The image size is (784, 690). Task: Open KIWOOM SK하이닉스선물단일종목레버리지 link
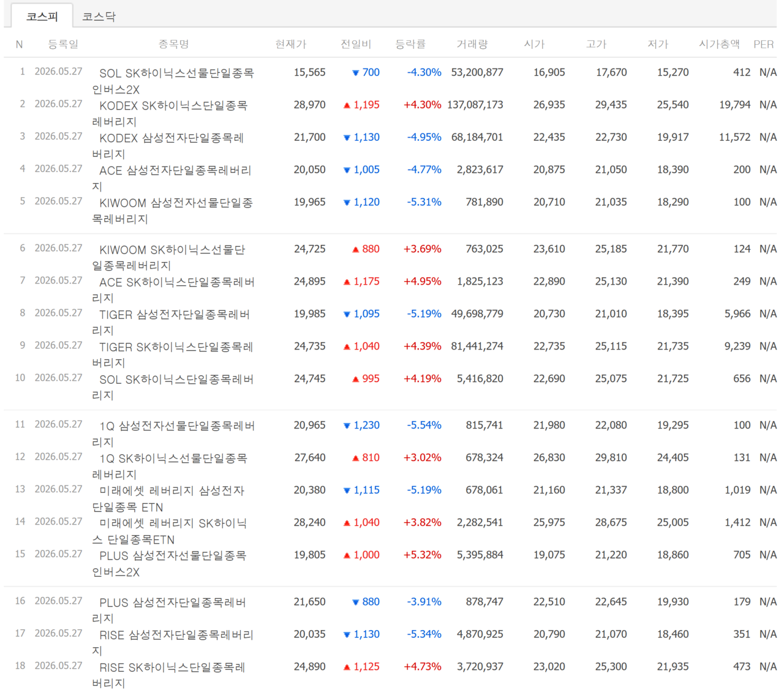(168, 258)
